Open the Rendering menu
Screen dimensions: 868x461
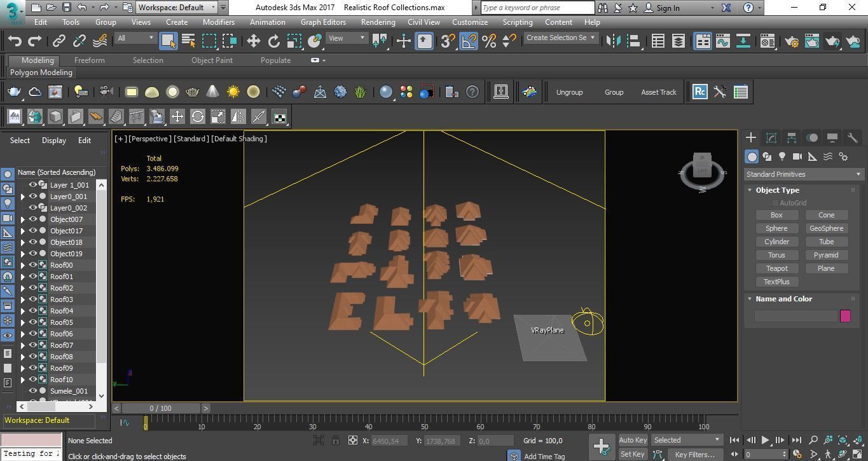click(x=378, y=22)
